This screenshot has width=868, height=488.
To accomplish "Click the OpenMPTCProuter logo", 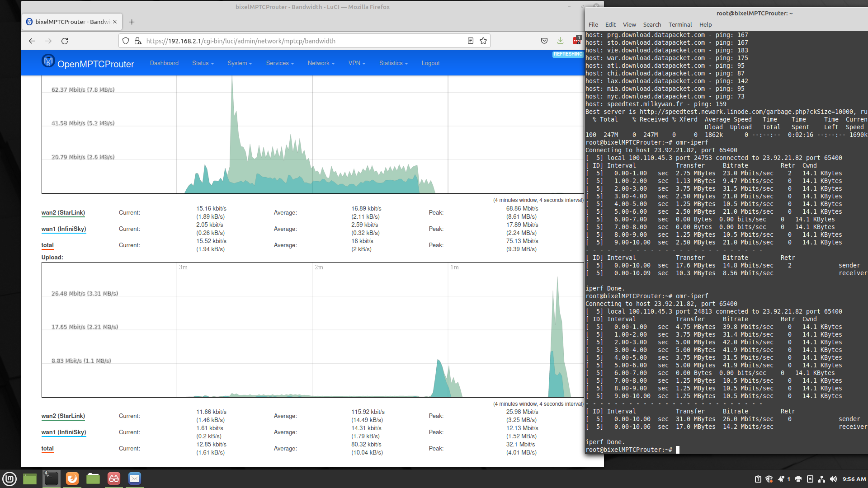I will tap(48, 61).
